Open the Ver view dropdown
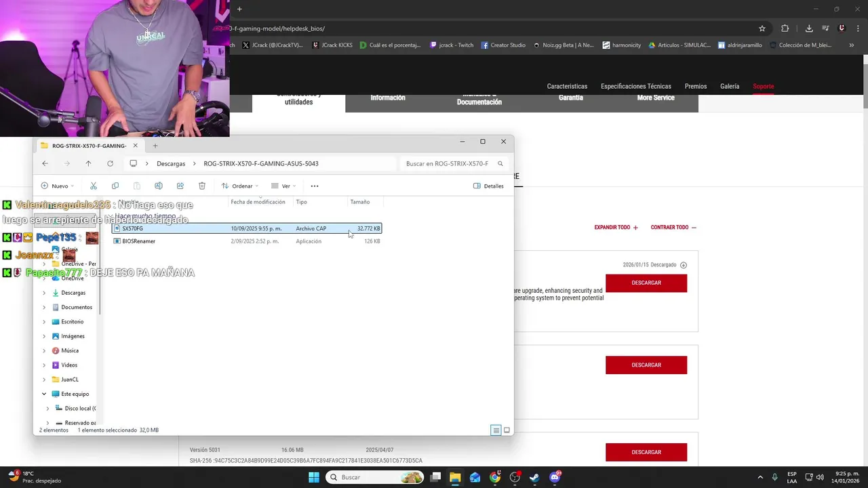Viewport: 868px width, 488px height. tap(284, 186)
